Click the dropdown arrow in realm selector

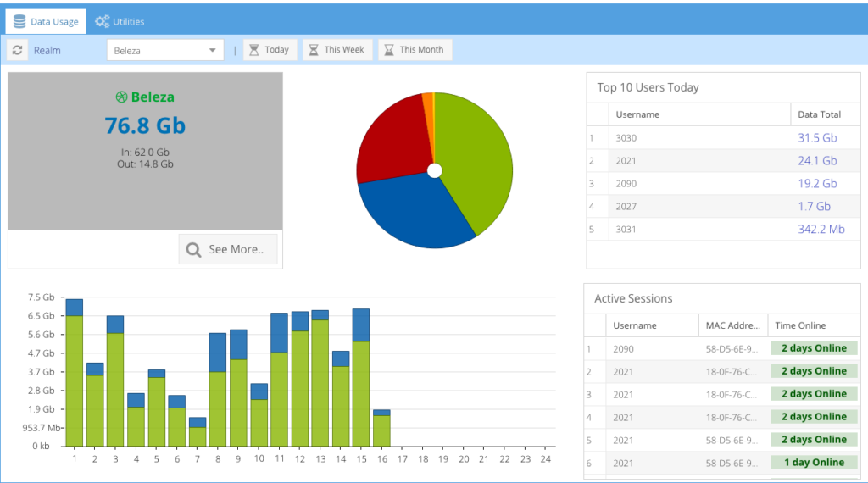(x=212, y=50)
